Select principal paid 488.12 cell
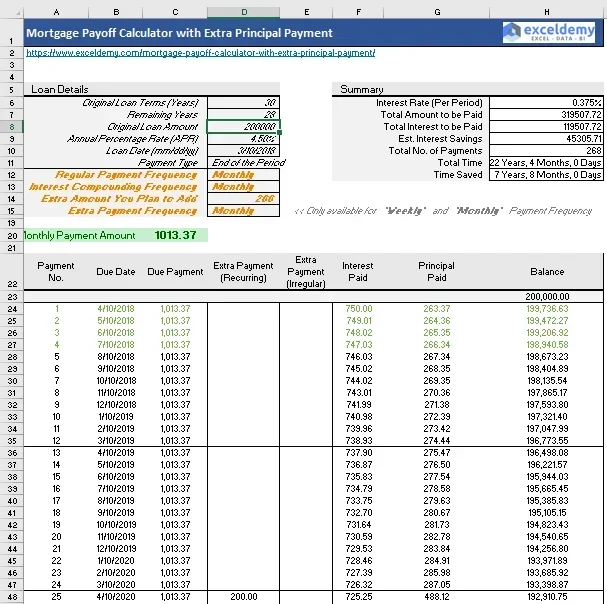 pos(437,597)
